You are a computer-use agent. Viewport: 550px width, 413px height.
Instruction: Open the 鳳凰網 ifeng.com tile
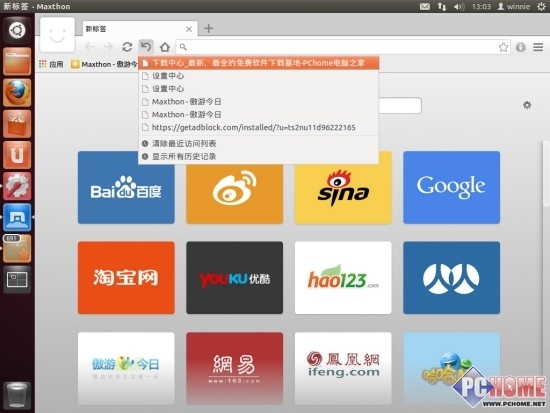(x=343, y=368)
